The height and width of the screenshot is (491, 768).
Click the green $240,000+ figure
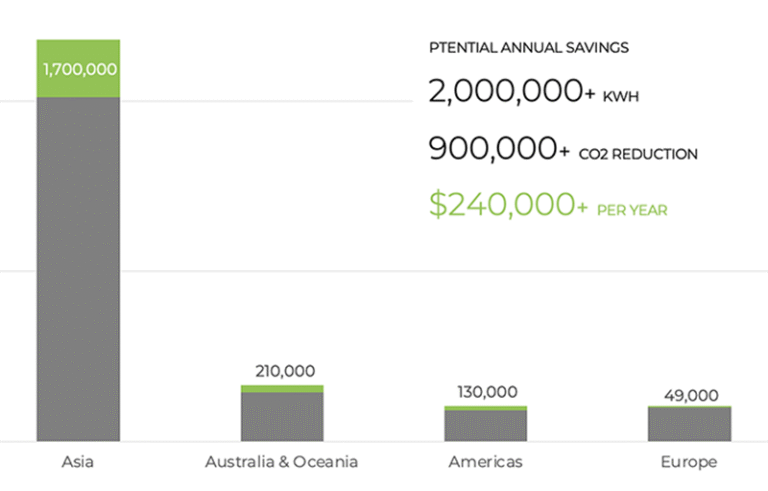[508, 205]
